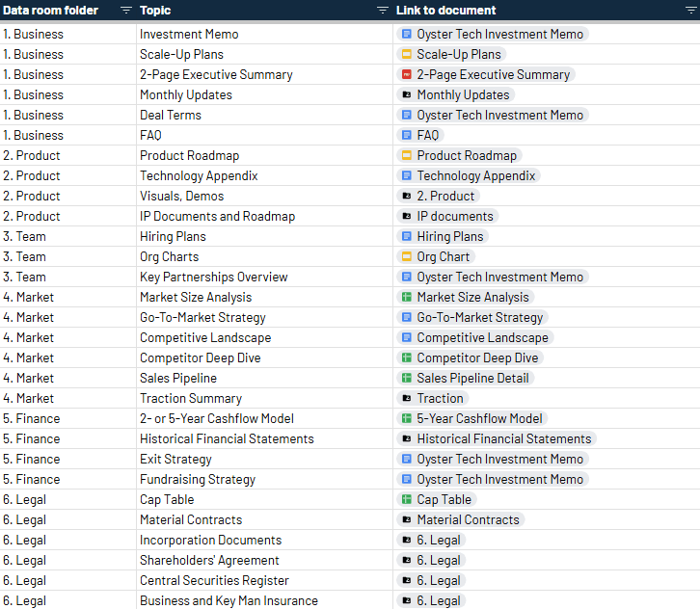Open filter for Data room folder column
The height and width of the screenshot is (609, 700).
point(126,10)
